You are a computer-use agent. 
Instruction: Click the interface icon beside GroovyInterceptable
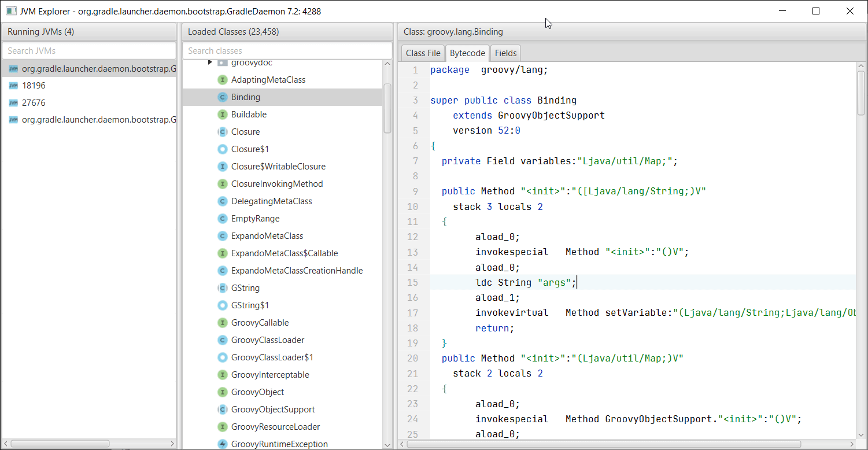point(222,375)
